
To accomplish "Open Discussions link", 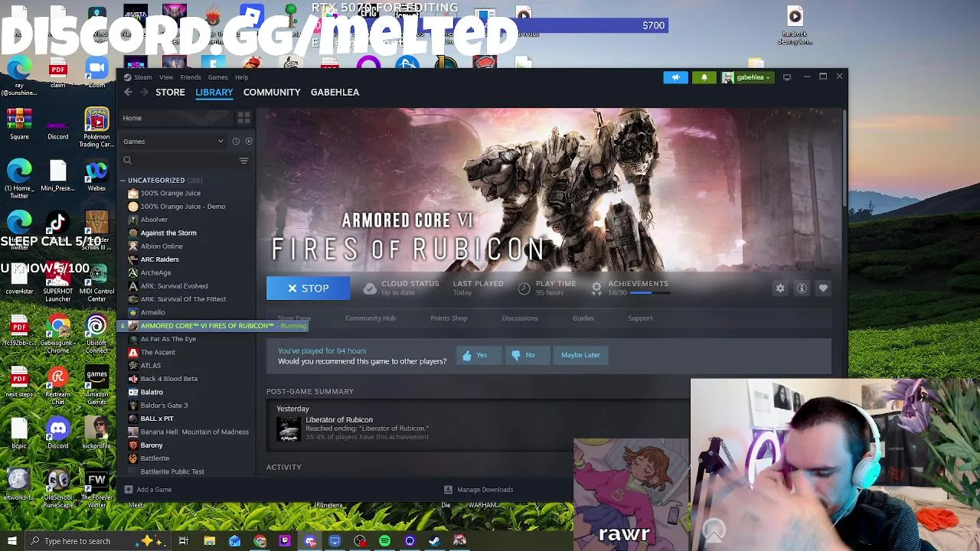I will click(520, 318).
